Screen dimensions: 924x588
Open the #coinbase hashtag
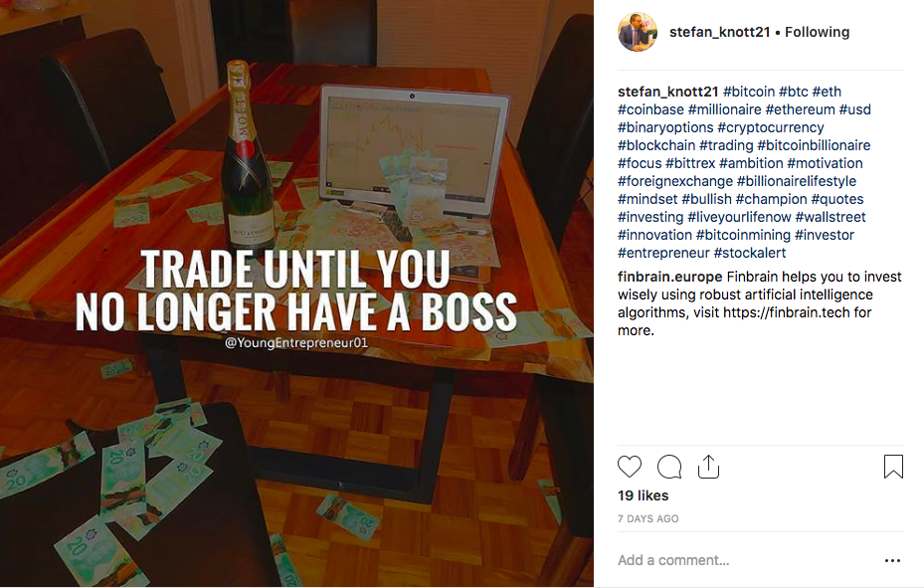[650, 109]
